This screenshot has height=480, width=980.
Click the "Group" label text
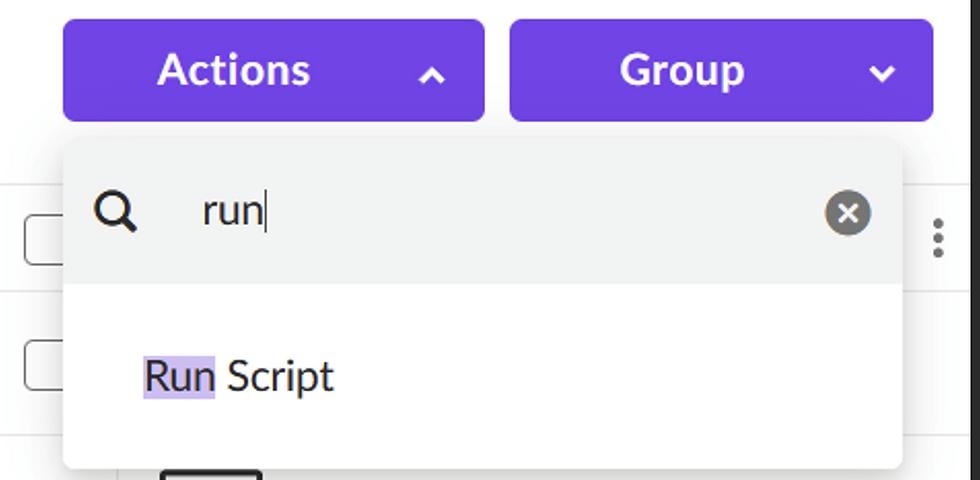682,71
